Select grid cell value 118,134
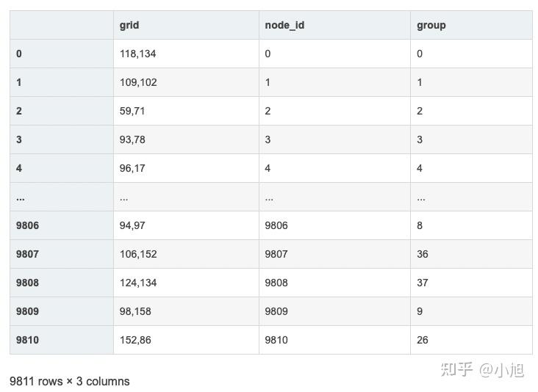This screenshot has height=392, width=538. pyautogui.click(x=138, y=54)
